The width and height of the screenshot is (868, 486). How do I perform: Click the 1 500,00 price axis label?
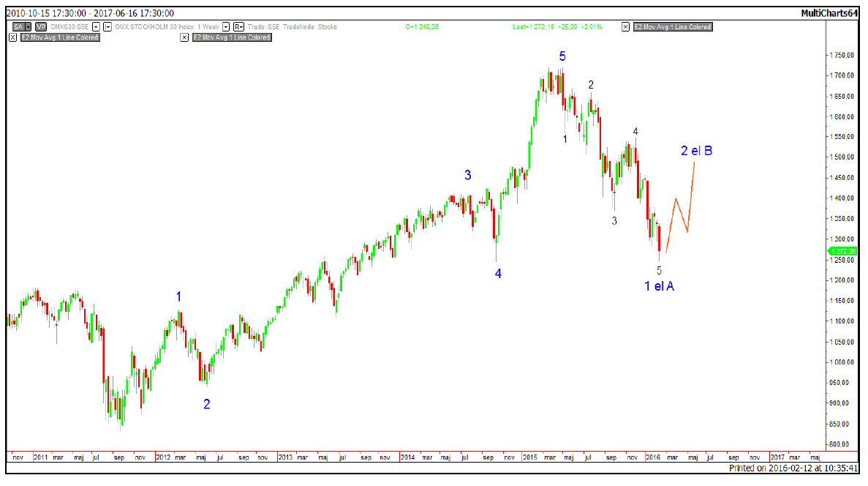(x=842, y=157)
